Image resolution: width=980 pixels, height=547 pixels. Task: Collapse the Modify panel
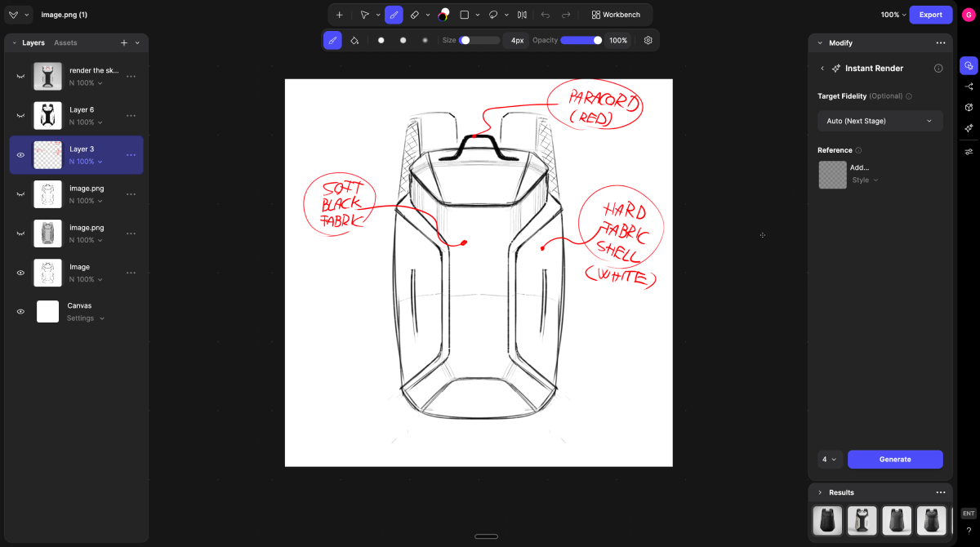click(x=820, y=42)
